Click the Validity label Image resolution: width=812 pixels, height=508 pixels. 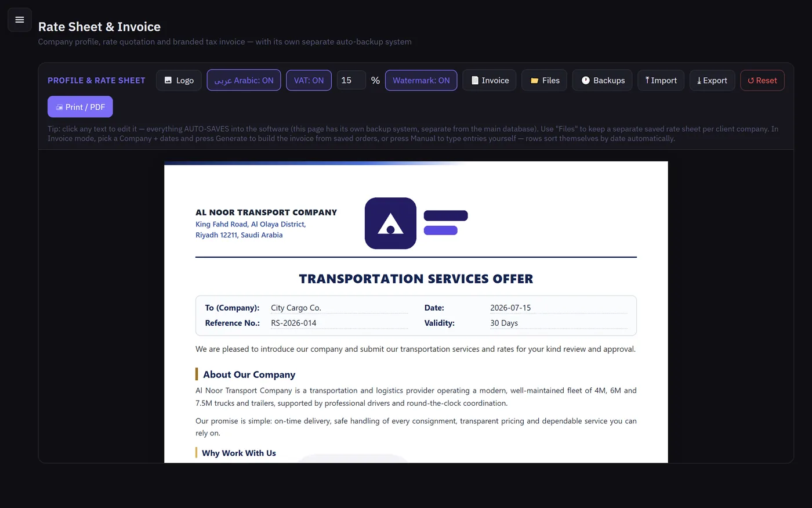(439, 323)
